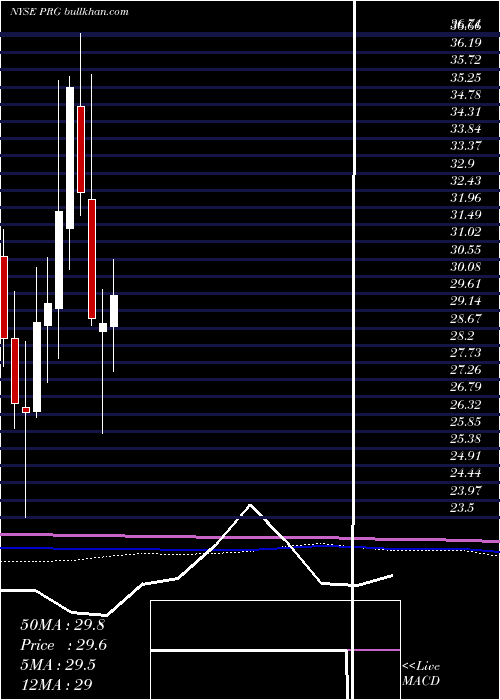This screenshot has height=700, width=500.
Task: Select the 23.97 price label
Action: [466, 490]
